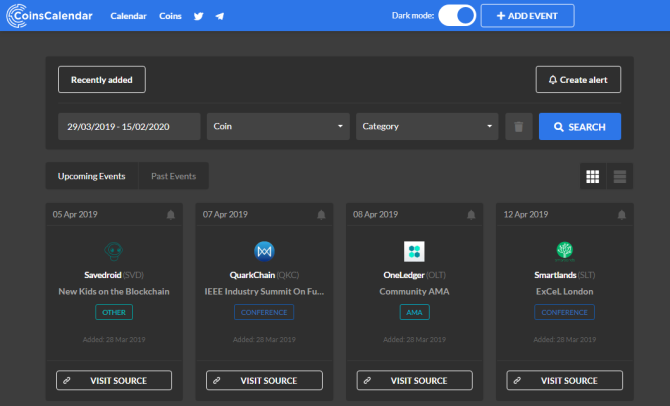Click the Smartlands coin logo
The image size is (670, 406).
(564, 251)
